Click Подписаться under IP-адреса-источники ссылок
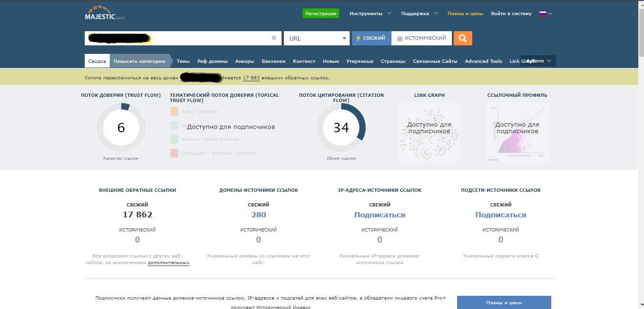 379,215
